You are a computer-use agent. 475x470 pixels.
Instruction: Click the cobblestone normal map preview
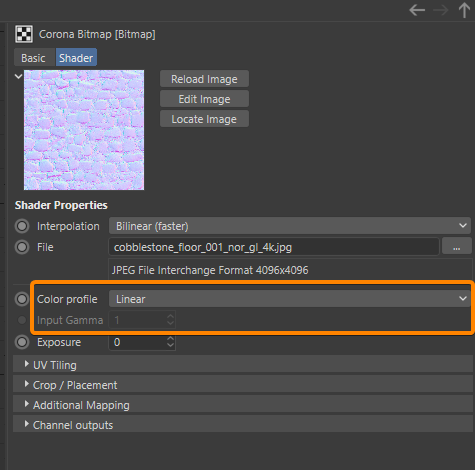click(x=84, y=130)
